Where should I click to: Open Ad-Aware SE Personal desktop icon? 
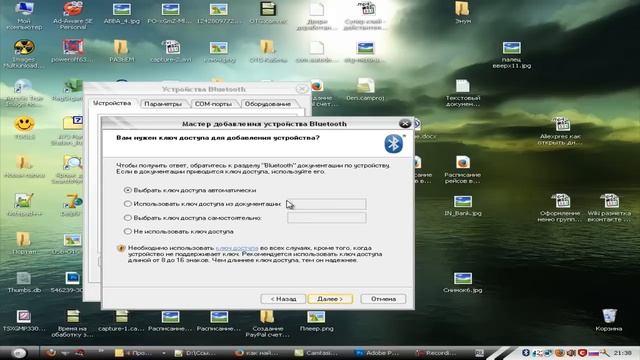(73, 16)
